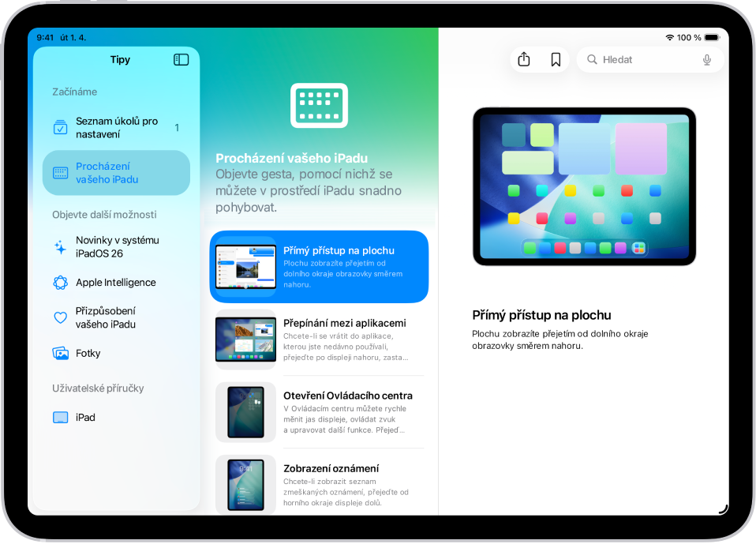The width and height of the screenshot is (756, 544).
Task: Click the description starting with Objevte gesta
Action: pyautogui.click(x=309, y=190)
